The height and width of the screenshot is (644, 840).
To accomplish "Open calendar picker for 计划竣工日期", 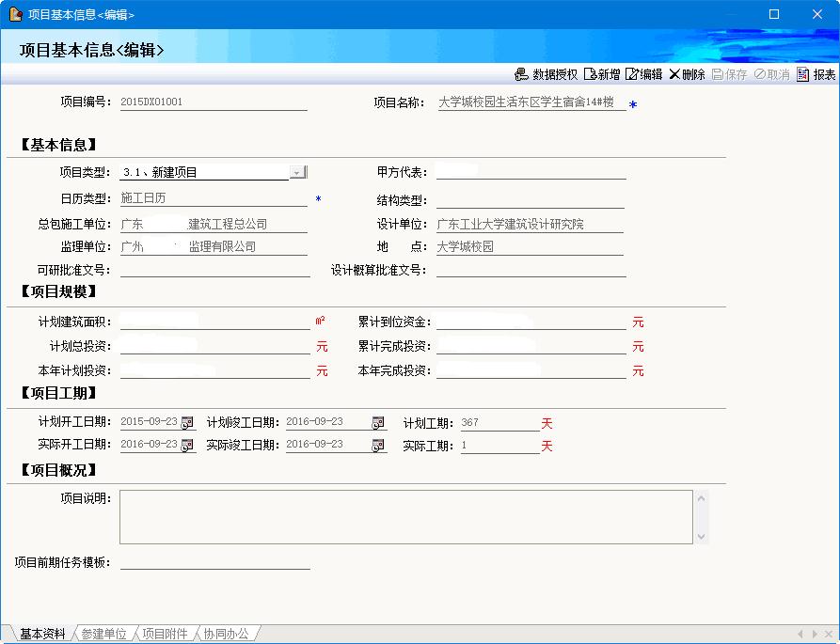I will (x=378, y=422).
